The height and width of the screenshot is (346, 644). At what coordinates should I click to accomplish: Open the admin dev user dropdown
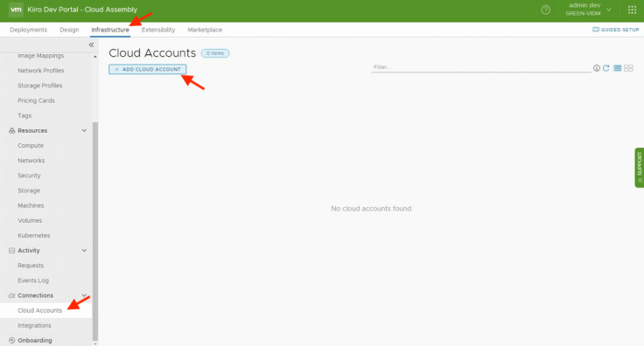click(x=588, y=10)
